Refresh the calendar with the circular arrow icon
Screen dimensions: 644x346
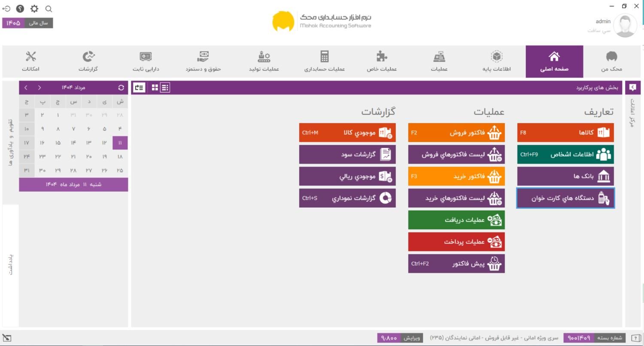point(121,88)
